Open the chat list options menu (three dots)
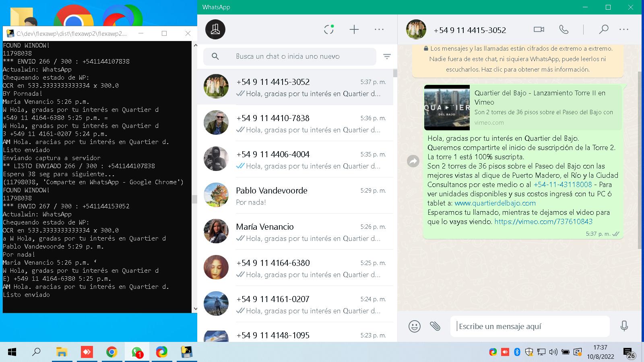The height and width of the screenshot is (362, 644). [379, 29]
